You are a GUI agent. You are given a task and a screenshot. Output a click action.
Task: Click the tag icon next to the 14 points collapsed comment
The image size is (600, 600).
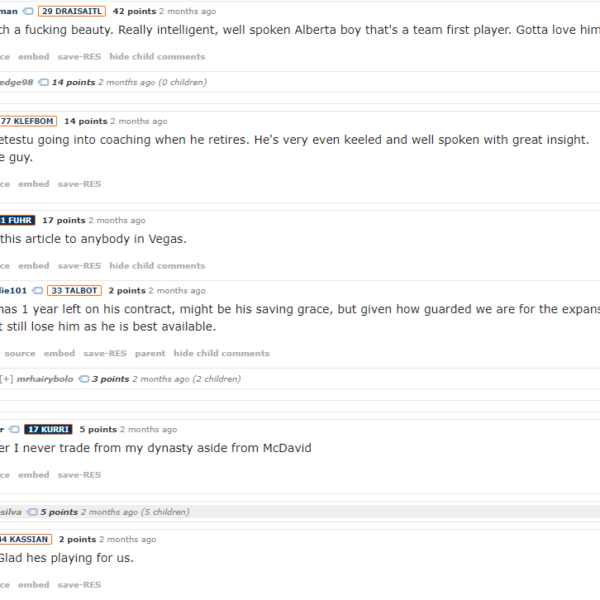coord(43,82)
